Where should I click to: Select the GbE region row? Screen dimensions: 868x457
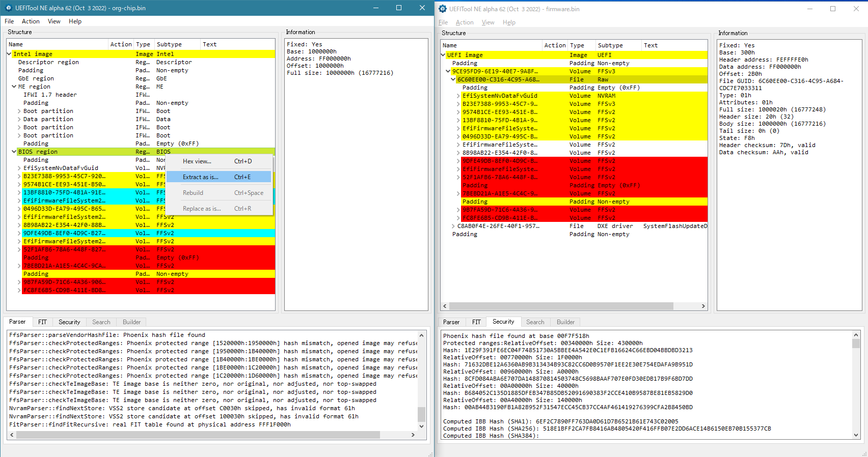pos(141,78)
